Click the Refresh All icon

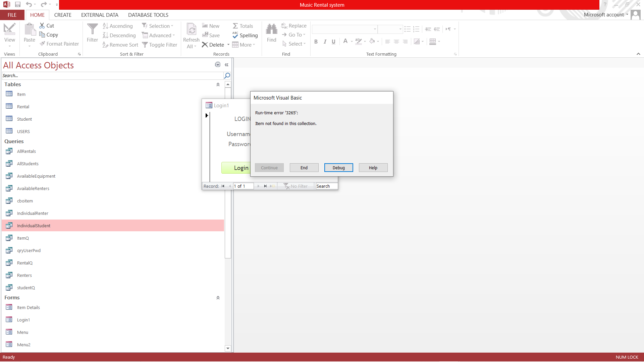click(191, 29)
